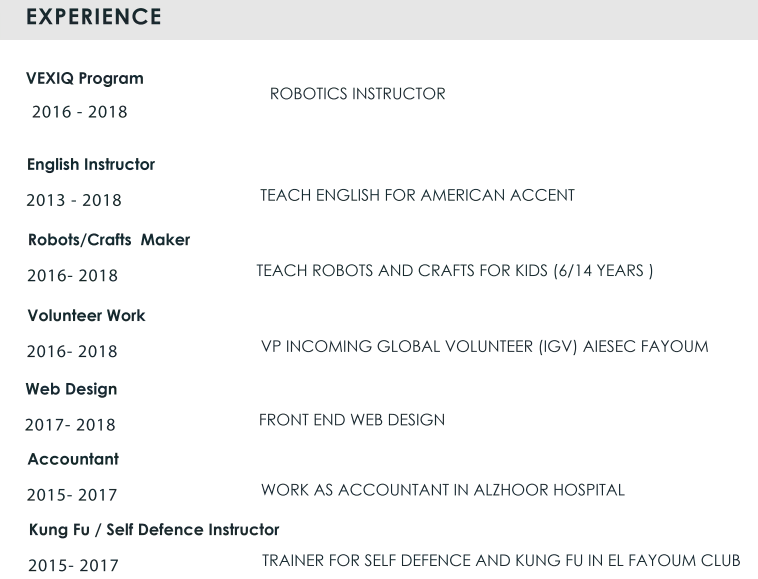
Task: Click the EXPERIENCE section heading
Action: (94, 17)
